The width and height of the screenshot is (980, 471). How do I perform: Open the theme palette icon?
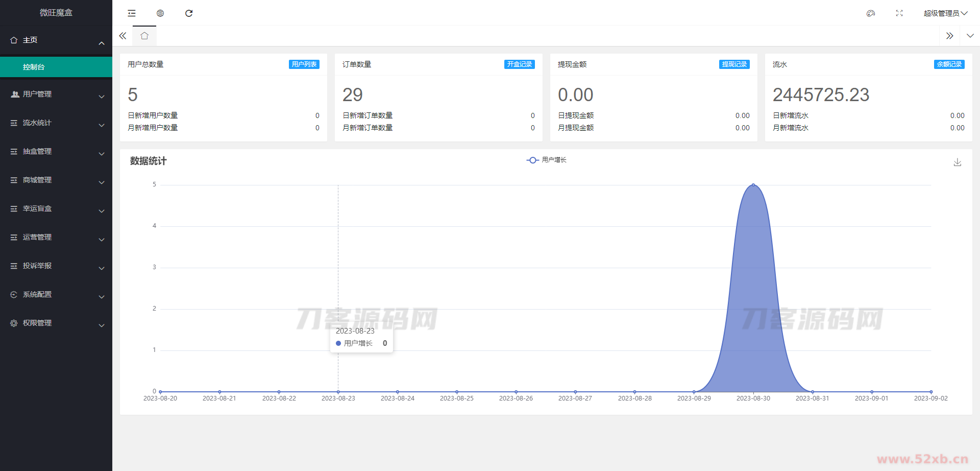click(x=871, y=13)
